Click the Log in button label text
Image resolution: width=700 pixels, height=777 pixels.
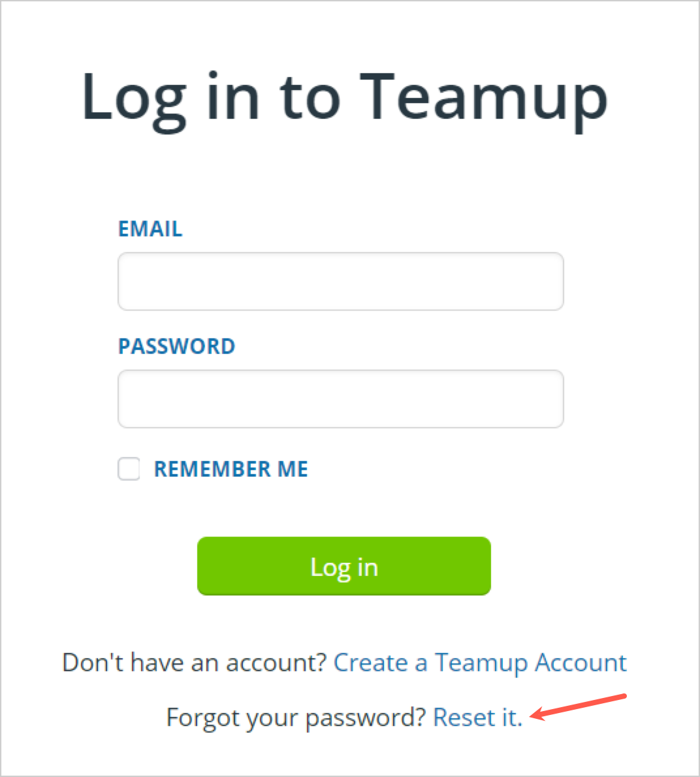(344, 568)
